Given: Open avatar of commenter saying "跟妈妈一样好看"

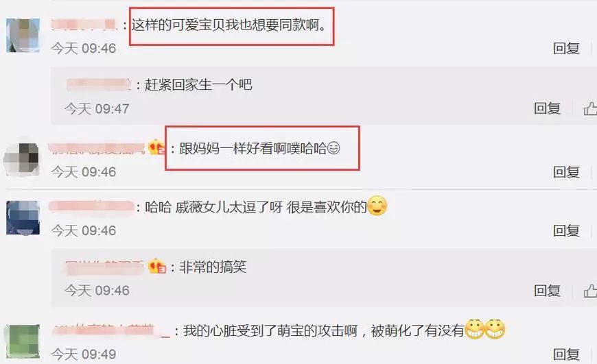Looking at the screenshot, I should click(22, 159).
